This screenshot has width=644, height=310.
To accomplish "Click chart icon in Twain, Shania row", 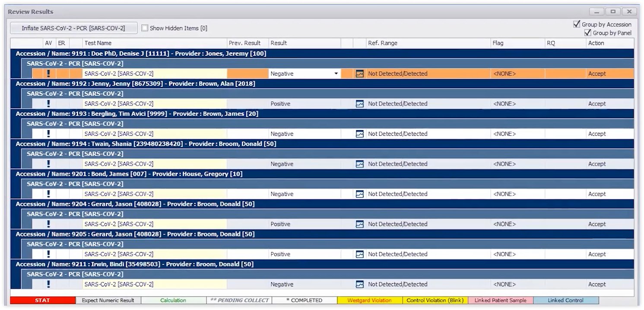I will [359, 164].
